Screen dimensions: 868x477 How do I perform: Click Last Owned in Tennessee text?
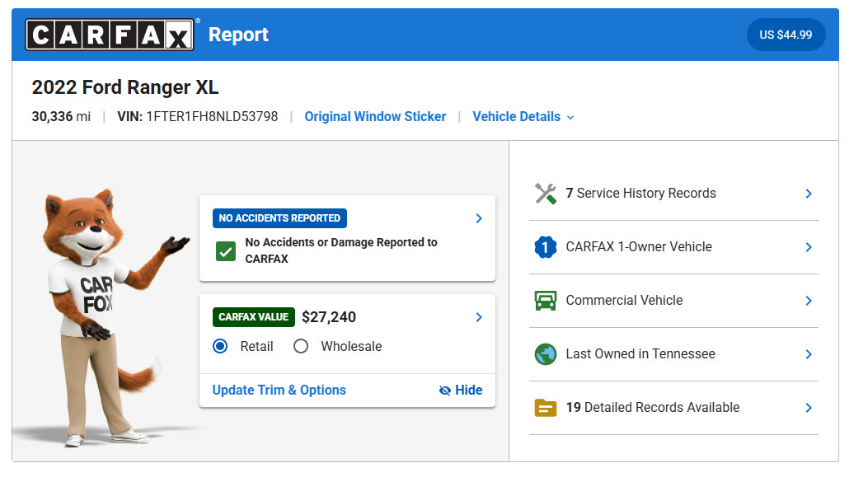[640, 354]
